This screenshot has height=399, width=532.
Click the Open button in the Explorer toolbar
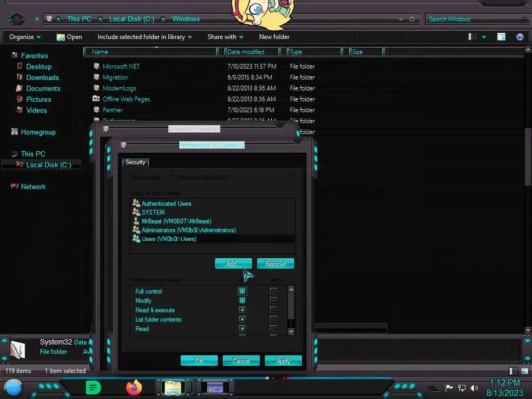pos(70,37)
